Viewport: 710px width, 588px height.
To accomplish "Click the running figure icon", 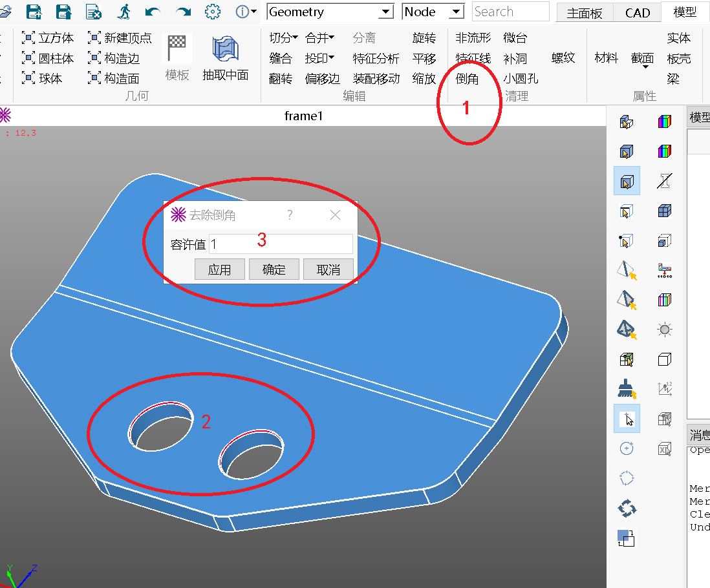I will [124, 12].
